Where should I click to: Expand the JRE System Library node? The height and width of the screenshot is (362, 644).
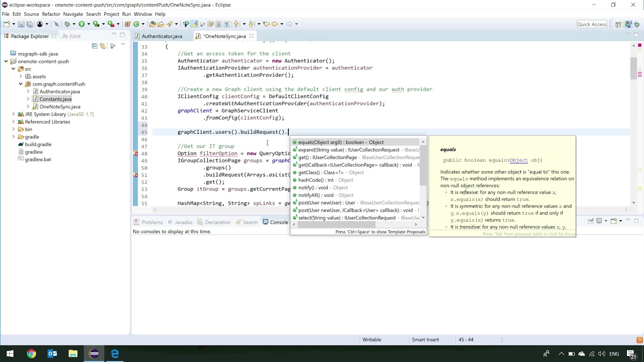[14, 114]
